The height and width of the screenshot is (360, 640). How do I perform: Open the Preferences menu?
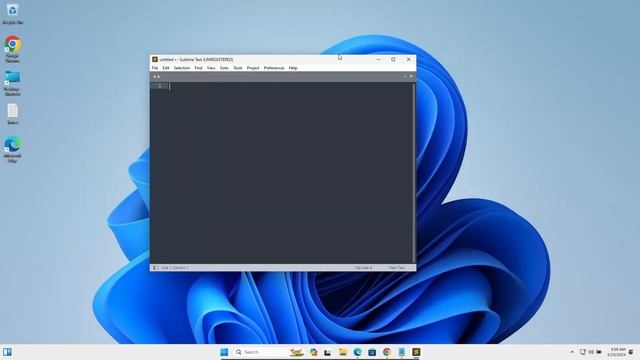pos(274,68)
